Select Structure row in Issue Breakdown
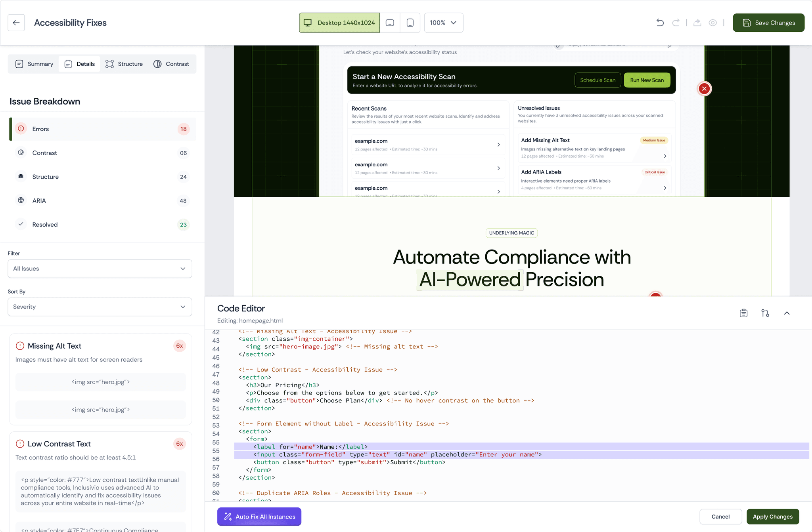The height and width of the screenshot is (532, 812). pyautogui.click(x=103, y=177)
